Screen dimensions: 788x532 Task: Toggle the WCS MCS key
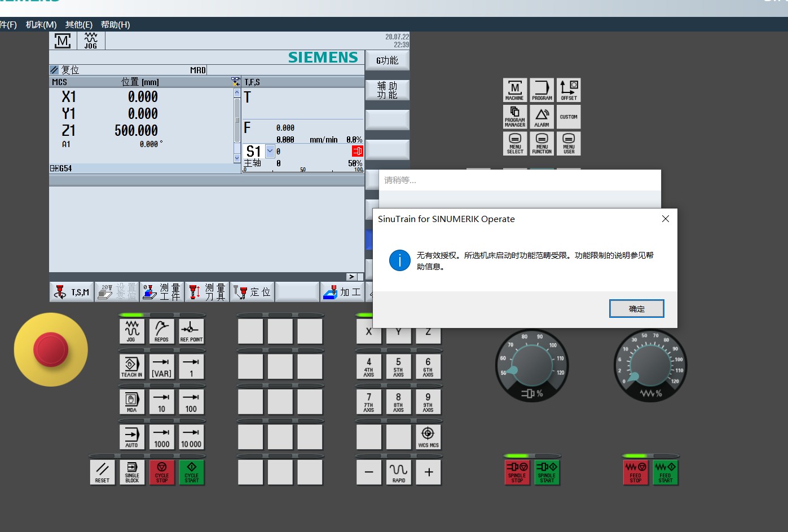[x=428, y=437]
